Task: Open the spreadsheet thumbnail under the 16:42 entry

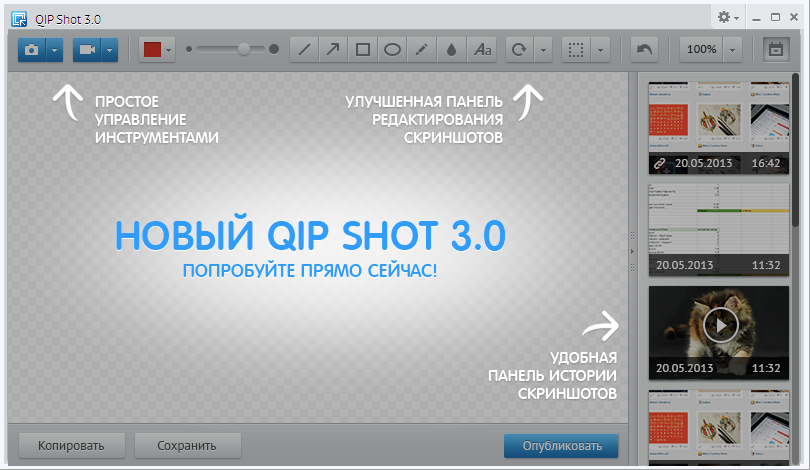Action: [719, 229]
